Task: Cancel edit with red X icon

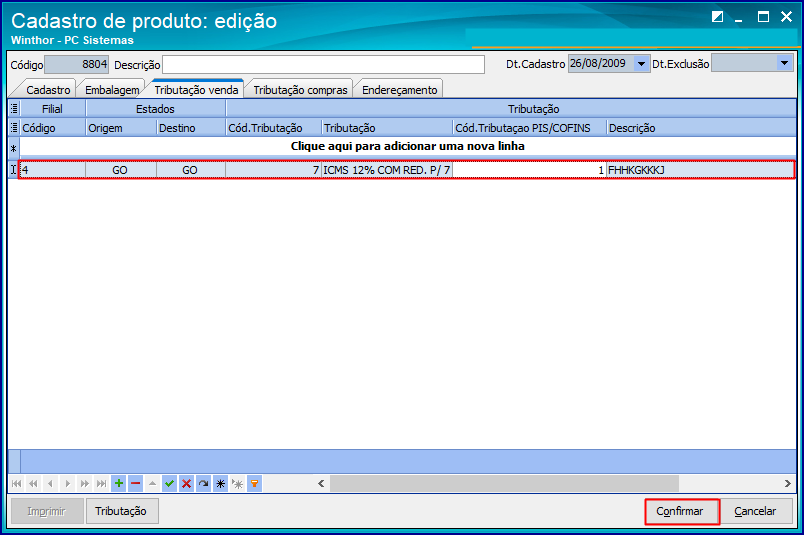Action: [186, 483]
